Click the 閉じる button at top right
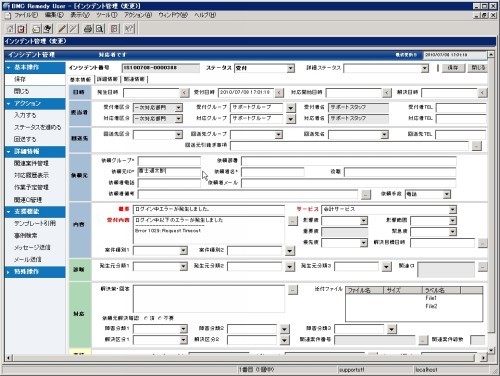500x376 pixels. coord(477,68)
